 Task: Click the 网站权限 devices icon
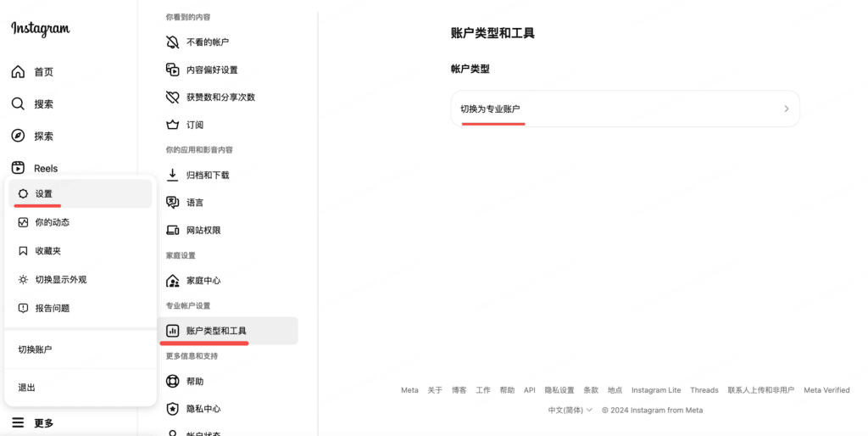point(173,230)
